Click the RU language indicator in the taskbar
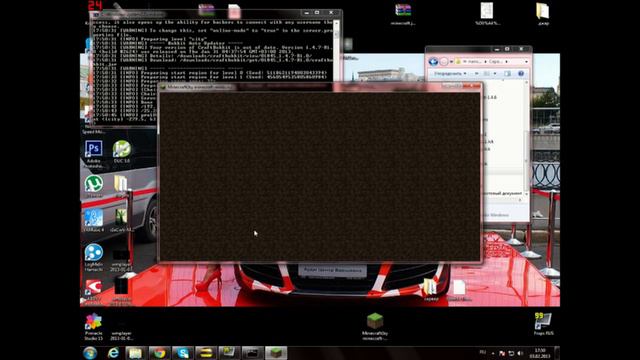This screenshot has height=360, width=640. coord(483,352)
